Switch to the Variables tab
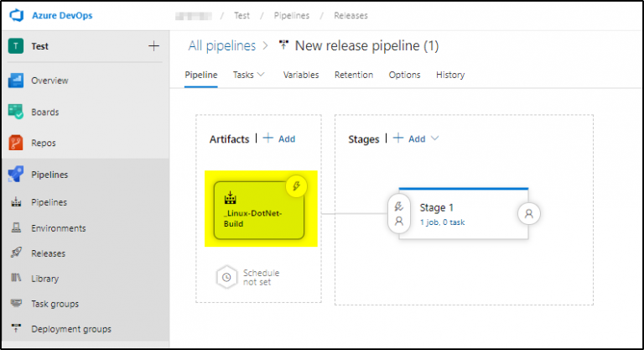The image size is (644, 350). [x=301, y=75]
